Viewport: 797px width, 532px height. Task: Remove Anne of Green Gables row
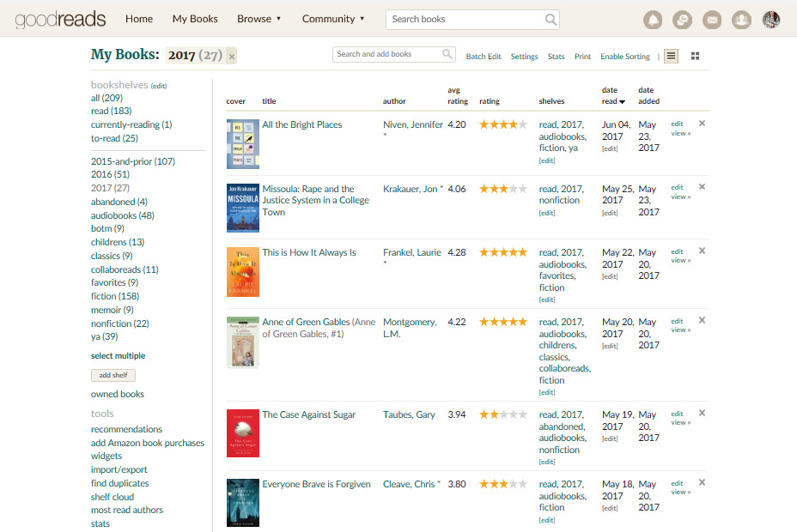pyautogui.click(x=702, y=320)
